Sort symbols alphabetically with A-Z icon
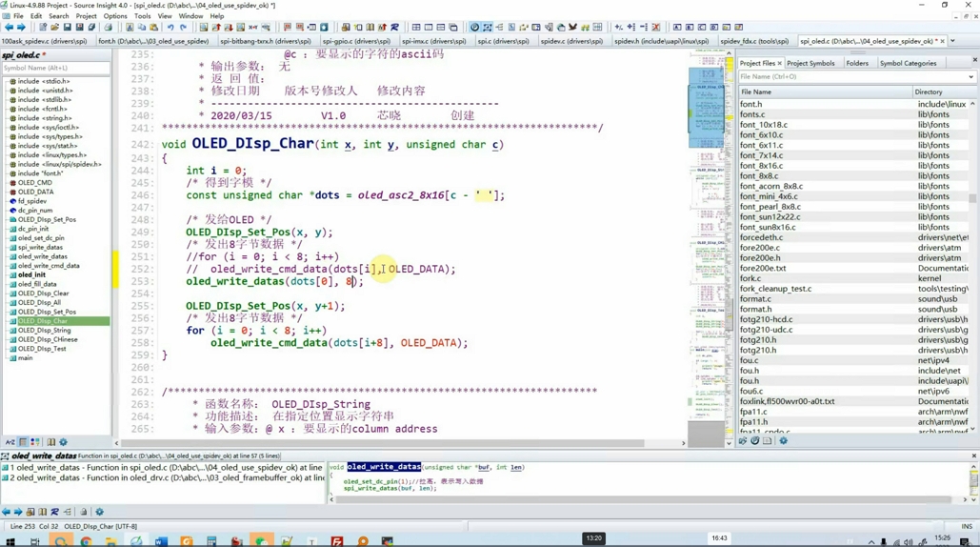The width and height of the screenshot is (980, 547). coord(10,442)
